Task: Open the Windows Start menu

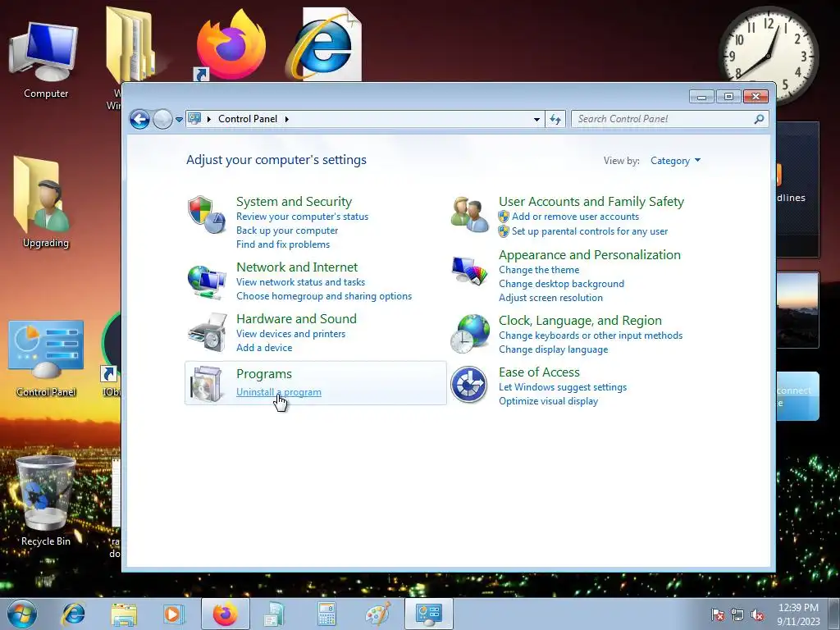Action: click(22, 614)
